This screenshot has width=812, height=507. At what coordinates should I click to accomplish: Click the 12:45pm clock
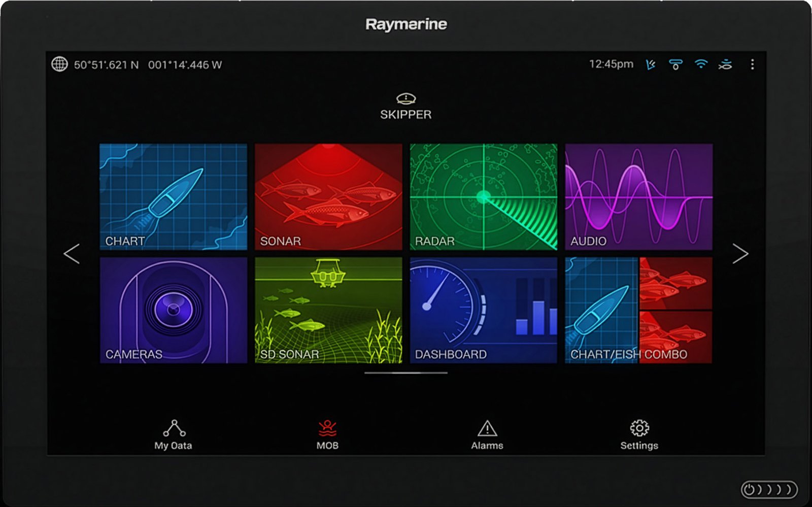611,64
